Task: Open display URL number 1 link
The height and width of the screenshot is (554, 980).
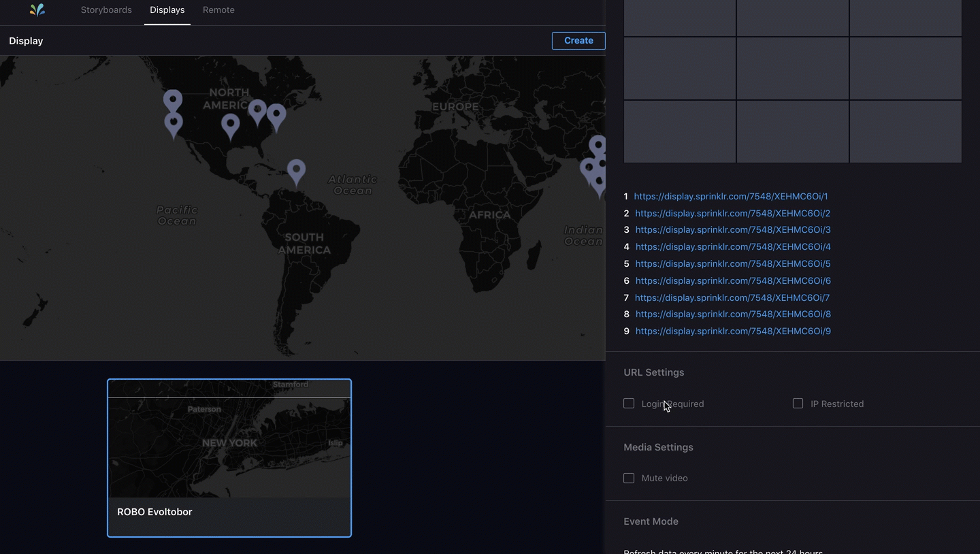Action: pos(730,196)
